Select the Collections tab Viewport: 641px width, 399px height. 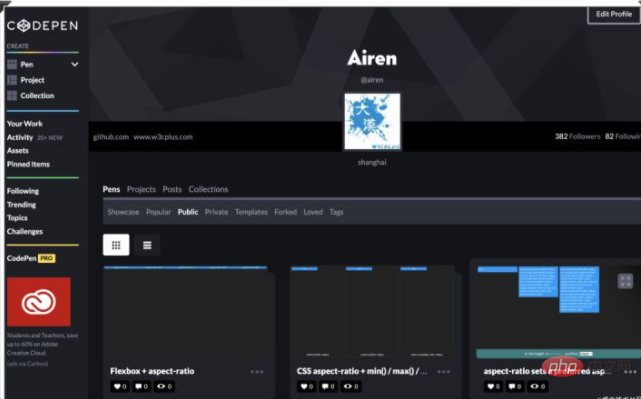click(208, 189)
